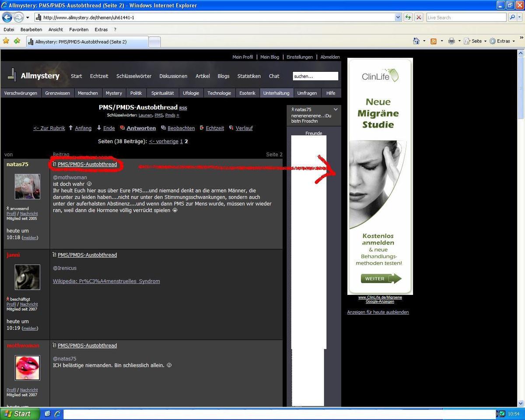Click the PMS/PMDS-Austobthread title in janni's post
The height and width of the screenshot is (420, 525).
pyautogui.click(x=87, y=255)
